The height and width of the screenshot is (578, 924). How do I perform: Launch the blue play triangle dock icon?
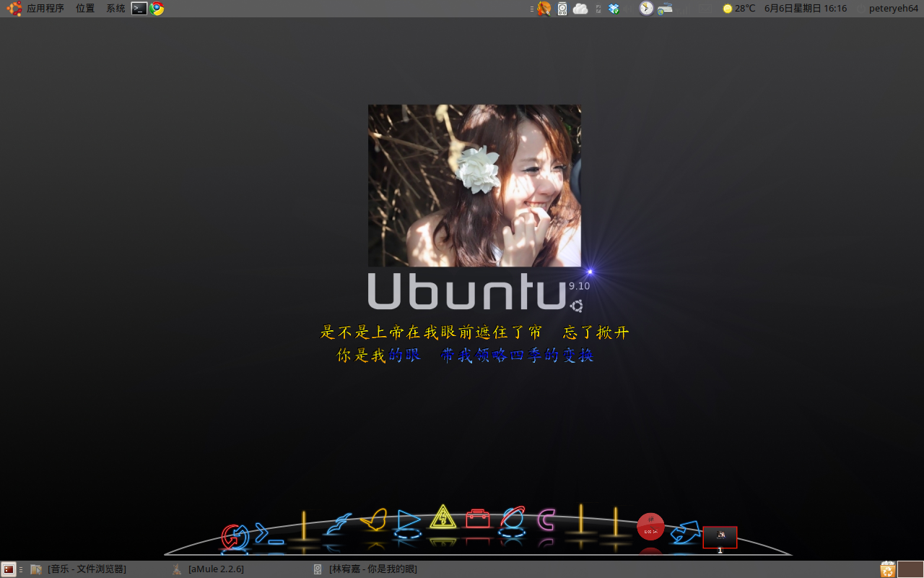(408, 522)
